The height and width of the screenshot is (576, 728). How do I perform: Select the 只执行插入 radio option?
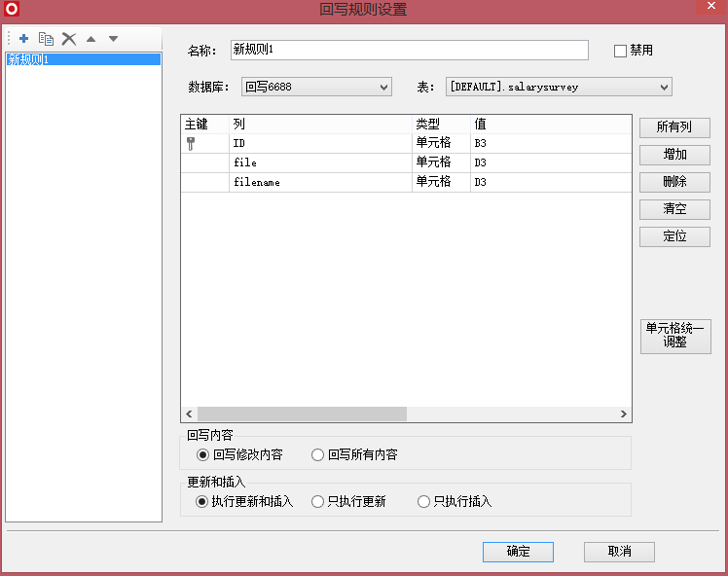point(455,502)
